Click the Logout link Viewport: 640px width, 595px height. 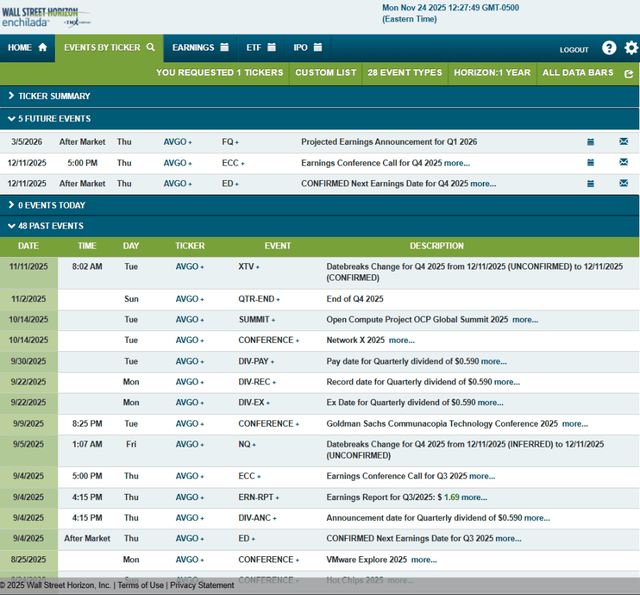point(574,49)
